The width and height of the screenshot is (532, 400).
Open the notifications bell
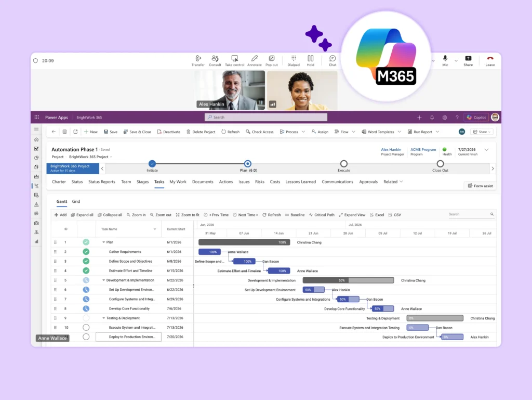pos(432,118)
